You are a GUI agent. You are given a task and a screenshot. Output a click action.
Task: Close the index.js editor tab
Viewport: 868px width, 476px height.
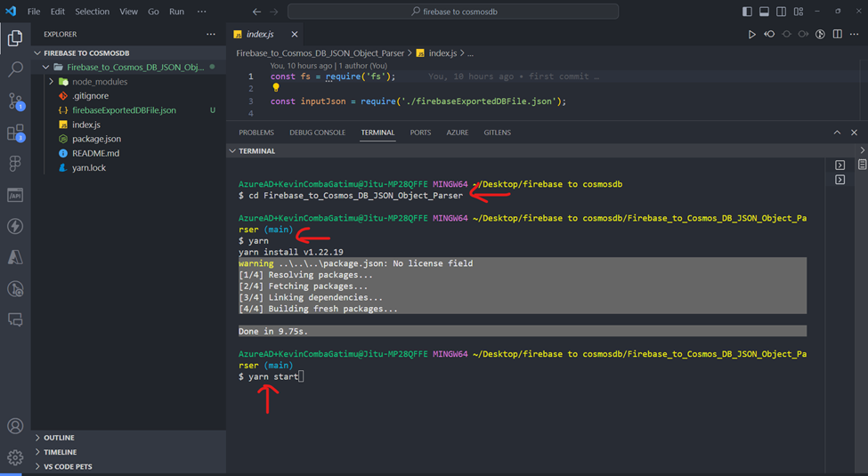295,35
